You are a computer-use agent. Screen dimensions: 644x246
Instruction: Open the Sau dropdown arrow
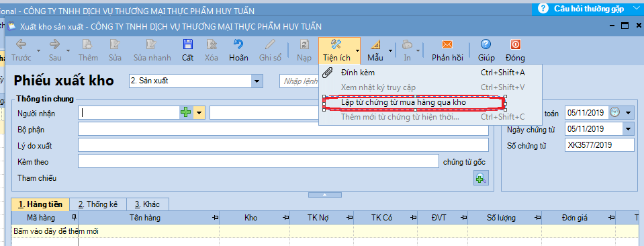[x=68, y=50]
